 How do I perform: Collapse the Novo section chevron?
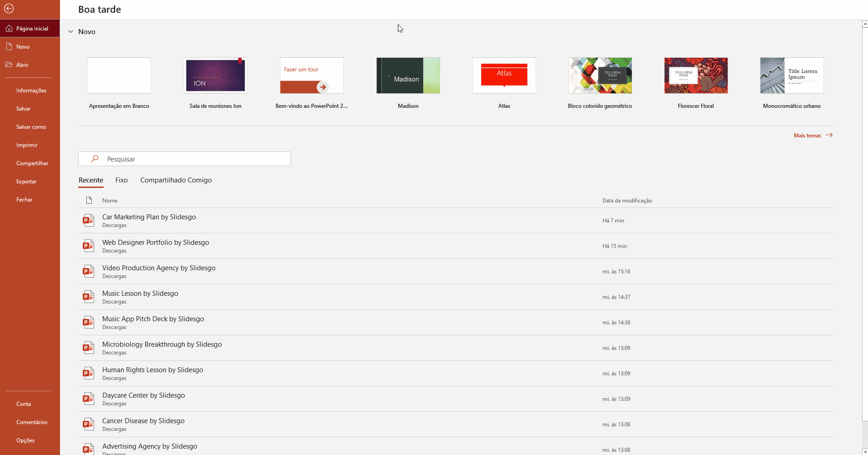(70, 32)
